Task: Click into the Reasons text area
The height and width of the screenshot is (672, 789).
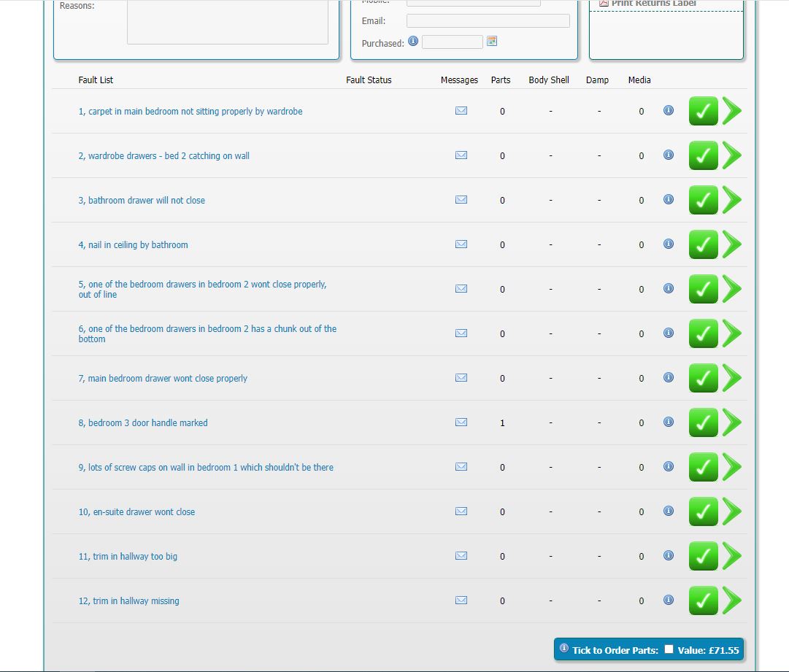Action: click(x=228, y=22)
